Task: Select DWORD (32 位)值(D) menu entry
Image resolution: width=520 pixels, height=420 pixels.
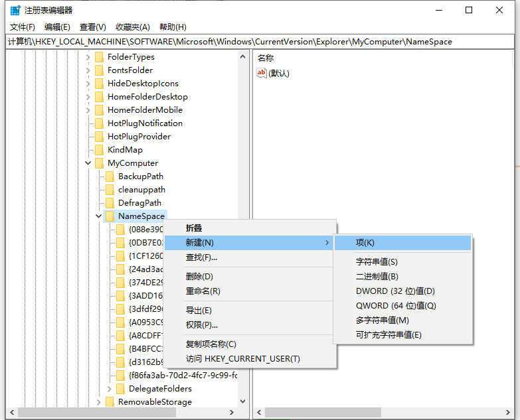Action: click(x=395, y=291)
